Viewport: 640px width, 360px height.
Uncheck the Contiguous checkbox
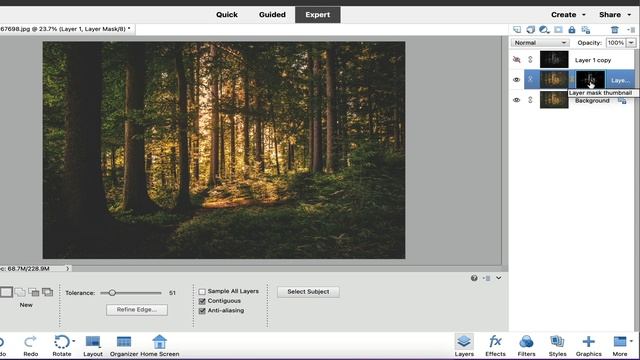pyautogui.click(x=202, y=301)
